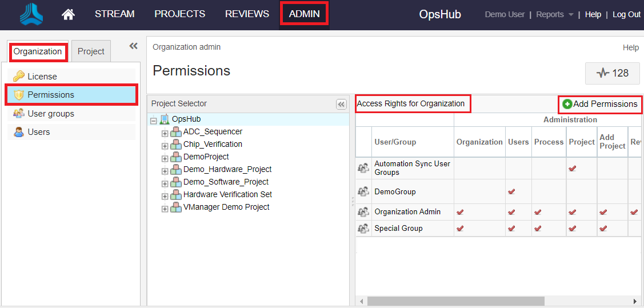Image resolution: width=644 pixels, height=308 pixels.
Task: Toggle Automation Sync User Groups Project permission
Action: tap(573, 169)
